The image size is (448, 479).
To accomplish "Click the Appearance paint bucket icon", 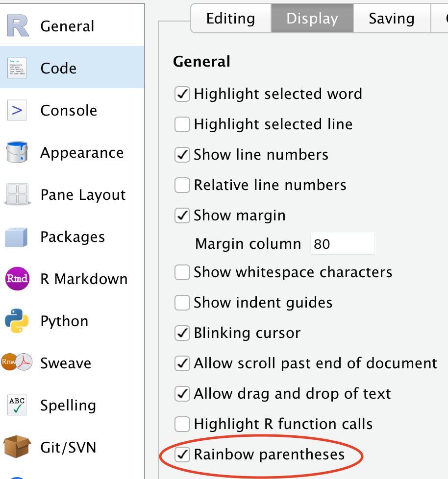I will point(18,152).
